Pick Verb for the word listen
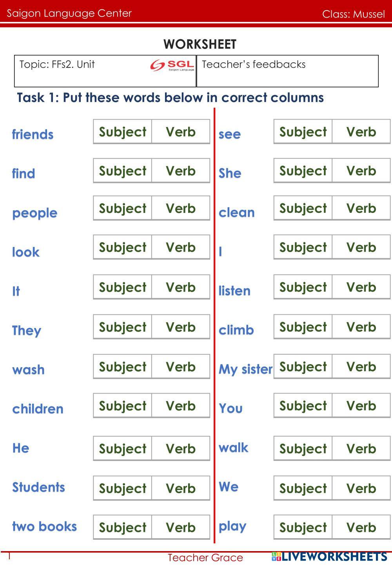 tap(361, 287)
